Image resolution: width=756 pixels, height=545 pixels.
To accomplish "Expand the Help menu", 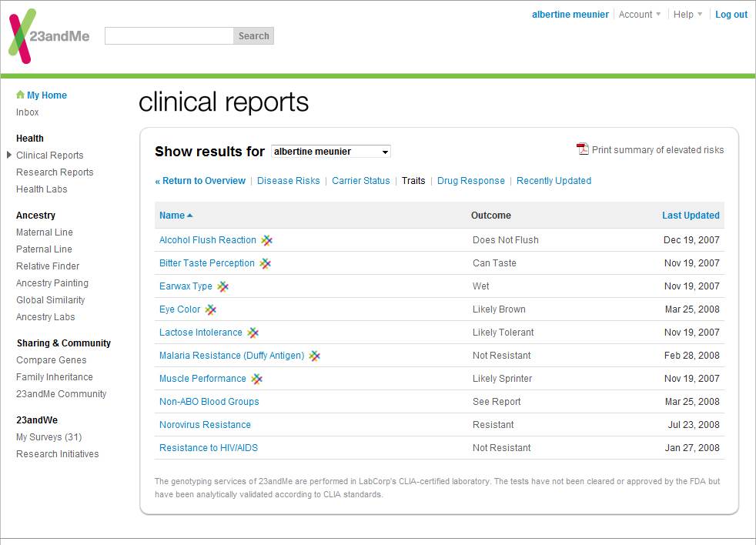I will pyautogui.click(x=688, y=15).
